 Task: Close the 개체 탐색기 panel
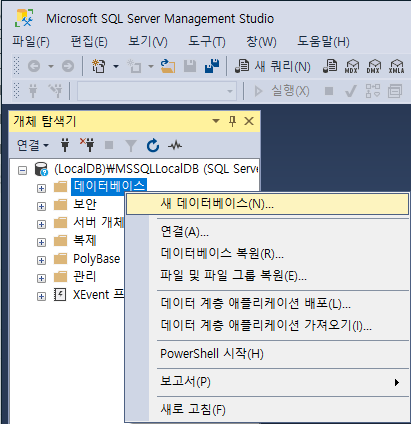point(249,121)
